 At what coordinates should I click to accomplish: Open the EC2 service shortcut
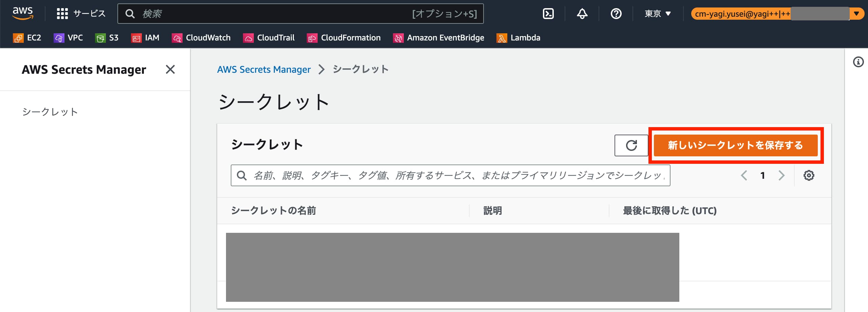click(x=27, y=38)
